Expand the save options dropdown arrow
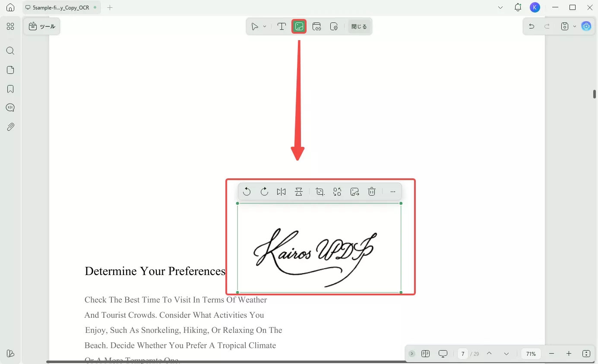The height and width of the screenshot is (364, 598). 574,27
